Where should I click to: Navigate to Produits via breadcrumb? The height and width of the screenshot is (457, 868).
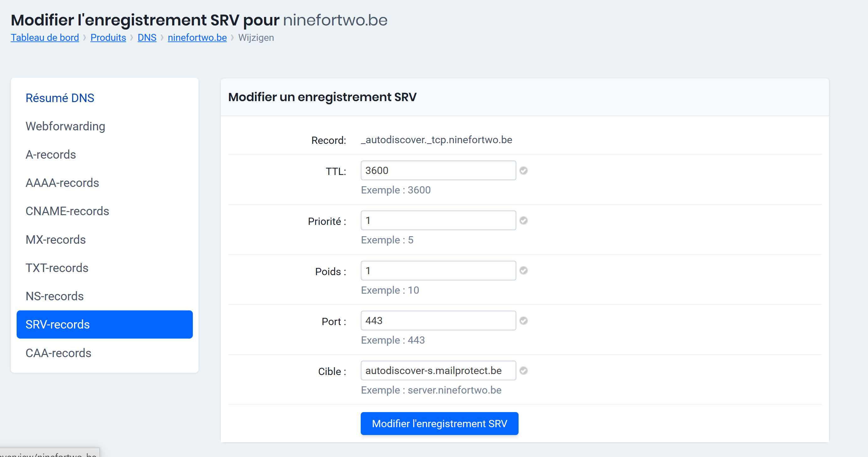[x=108, y=38]
